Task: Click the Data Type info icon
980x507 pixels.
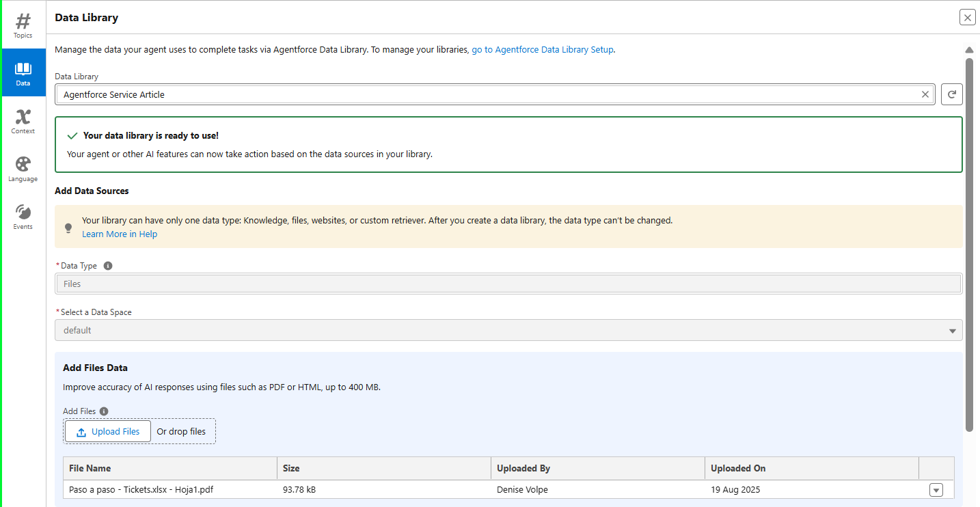Action: coord(108,266)
